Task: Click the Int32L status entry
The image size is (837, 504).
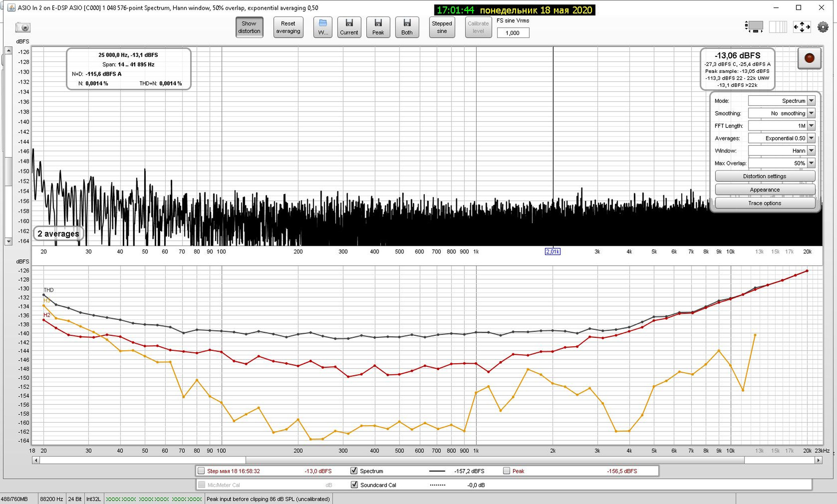Action: pos(94,499)
